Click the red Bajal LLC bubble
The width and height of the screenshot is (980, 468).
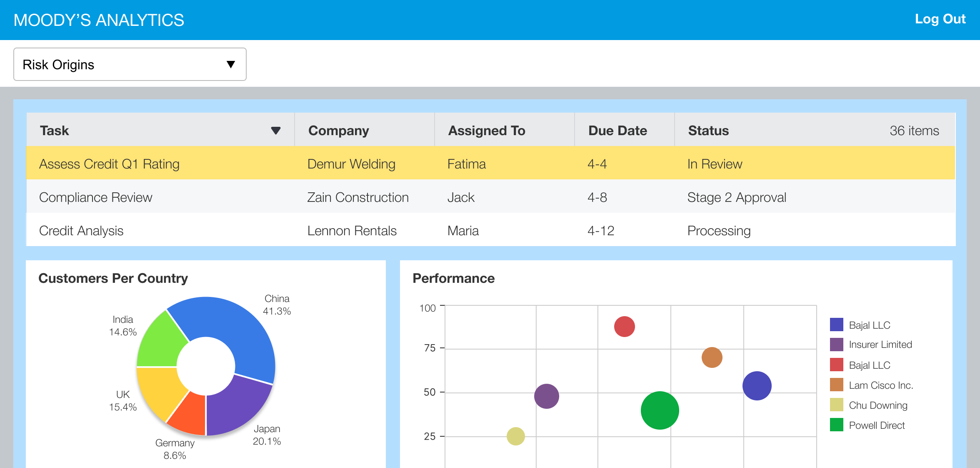tap(624, 327)
